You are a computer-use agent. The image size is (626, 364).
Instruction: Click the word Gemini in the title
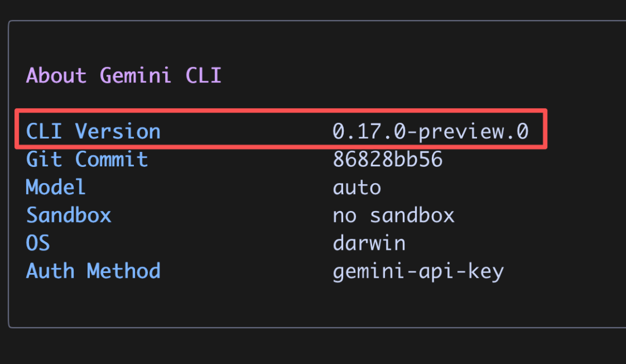136,75
